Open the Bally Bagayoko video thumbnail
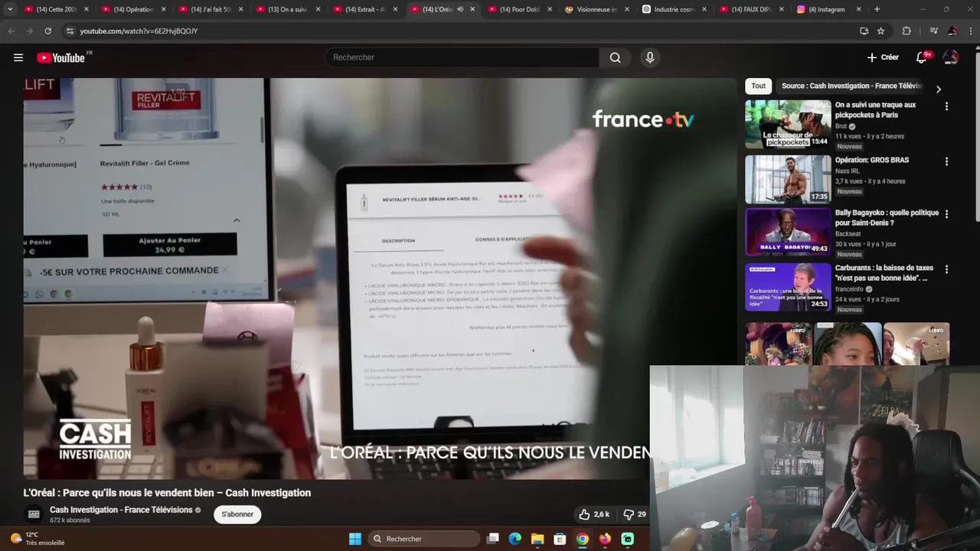This screenshot has height=551, width=980. click(x=788, y=232)
